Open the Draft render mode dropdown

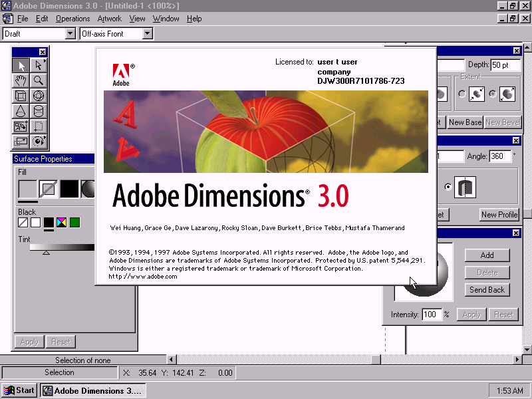coord(70,33)
